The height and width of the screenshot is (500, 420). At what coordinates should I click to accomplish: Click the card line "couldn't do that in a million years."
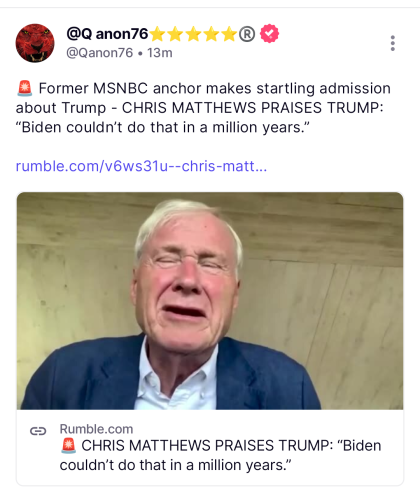(176, 465)
